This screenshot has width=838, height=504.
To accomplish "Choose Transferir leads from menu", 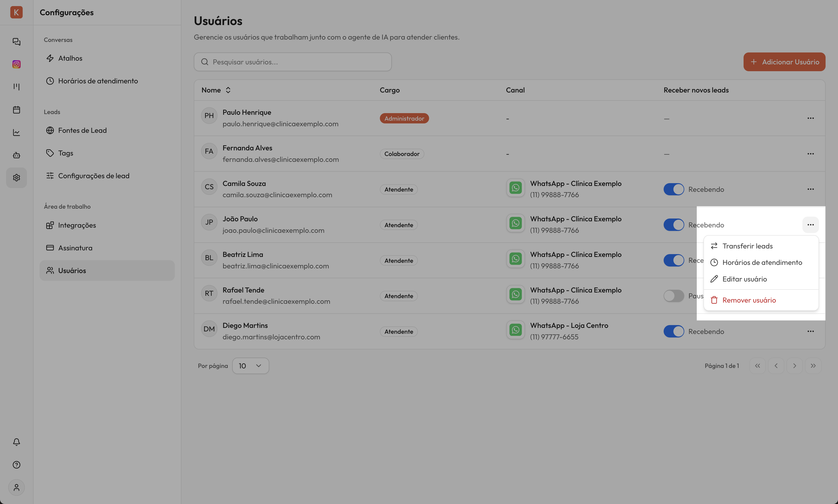I will 761,246.
